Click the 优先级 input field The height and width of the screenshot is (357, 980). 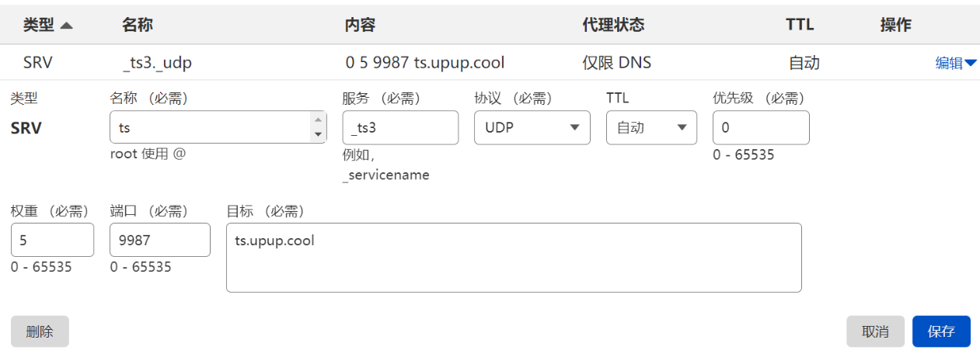pyautogui.click(x=760, y=128)
